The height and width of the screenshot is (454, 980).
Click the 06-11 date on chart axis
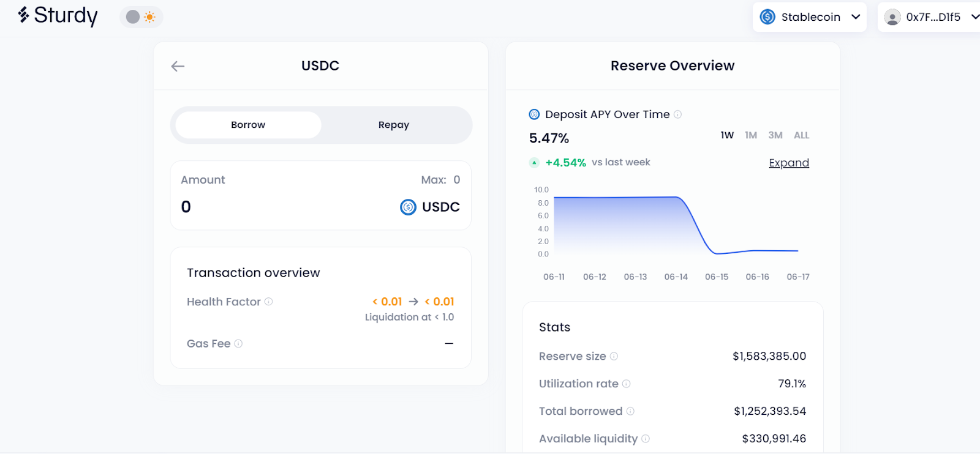pos(554,277)
